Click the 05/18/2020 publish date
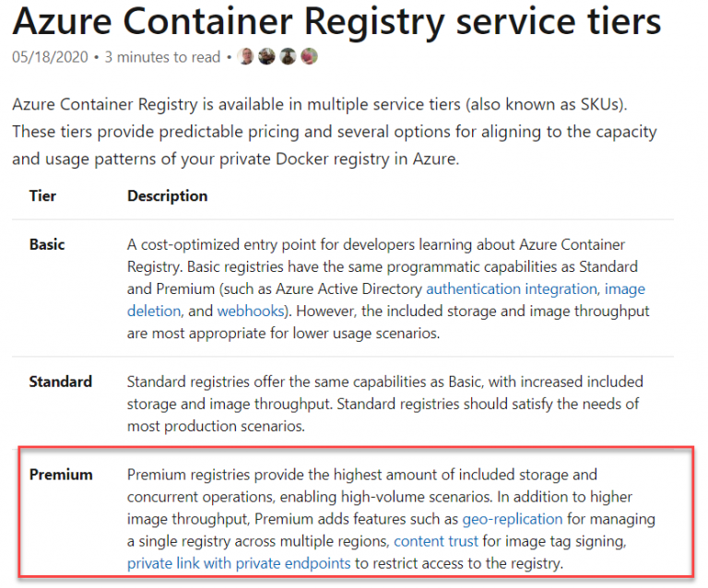Screen dimensions: 708x588 (51, 57)
